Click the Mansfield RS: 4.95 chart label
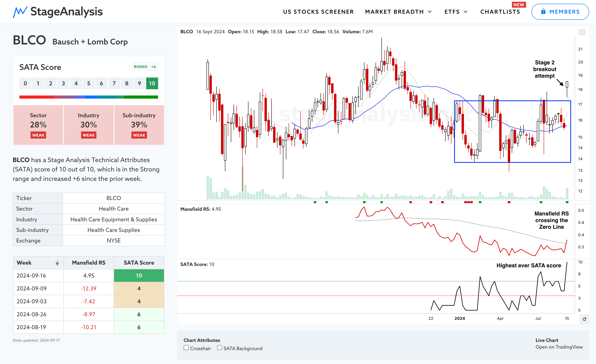This screenshot has height=364, width=596. pyautogui.click(x=200, y=209)
